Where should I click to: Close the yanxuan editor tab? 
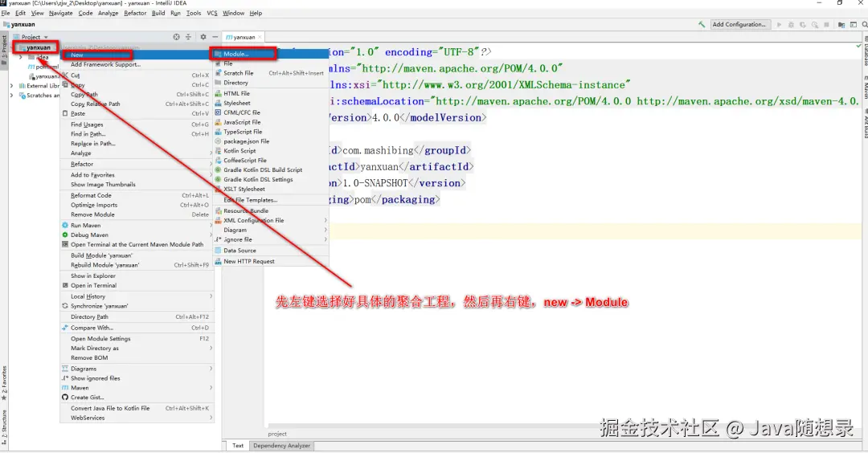(x=260, y=37)
